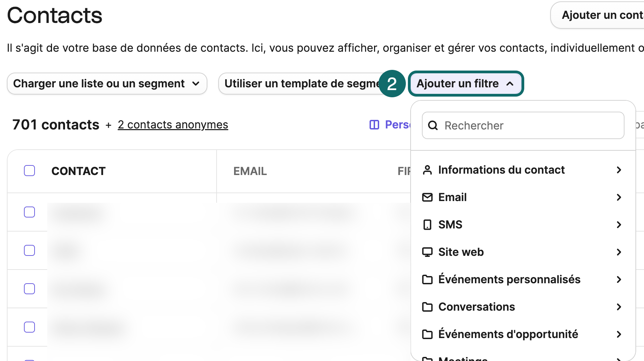Expand the Site web filter chevron
The width and height of the screenshot is (644, 361).
[x=619, y=252]
